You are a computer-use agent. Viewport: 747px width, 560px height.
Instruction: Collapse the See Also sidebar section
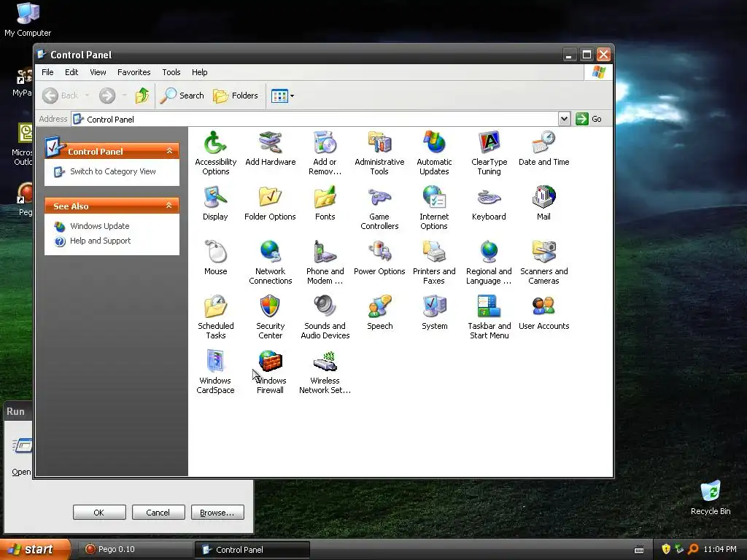pos(169,205)
